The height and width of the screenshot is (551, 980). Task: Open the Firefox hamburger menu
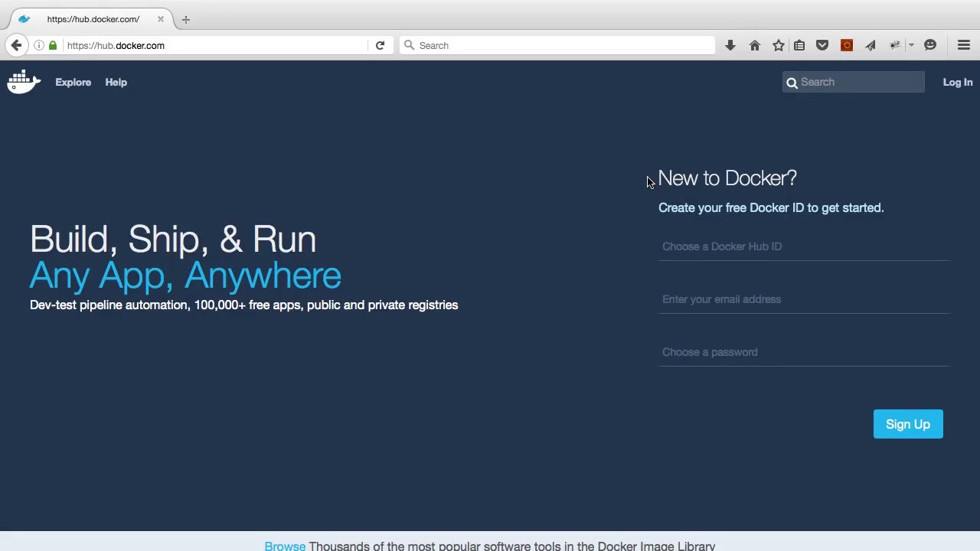964,45
